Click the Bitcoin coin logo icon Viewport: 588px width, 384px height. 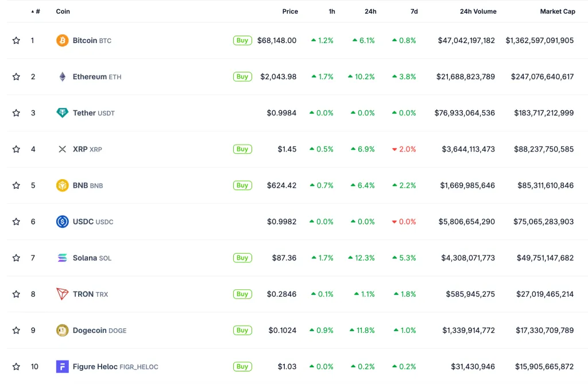[62, 41]
